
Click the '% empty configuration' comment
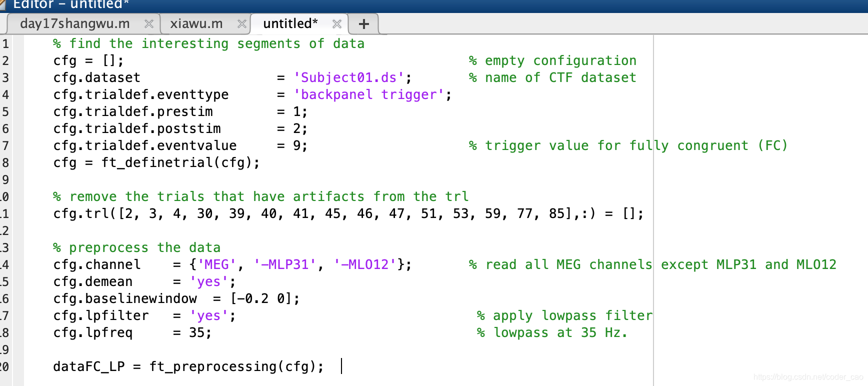[x=553, y=60]
